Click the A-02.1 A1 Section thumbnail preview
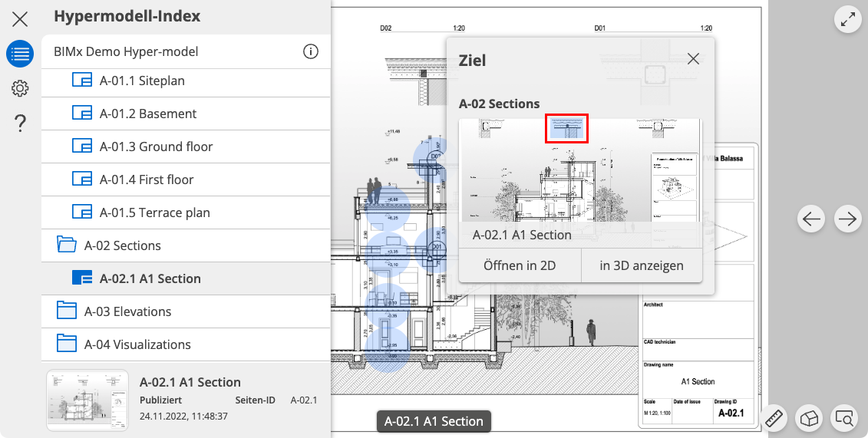 tap(87, 400)
